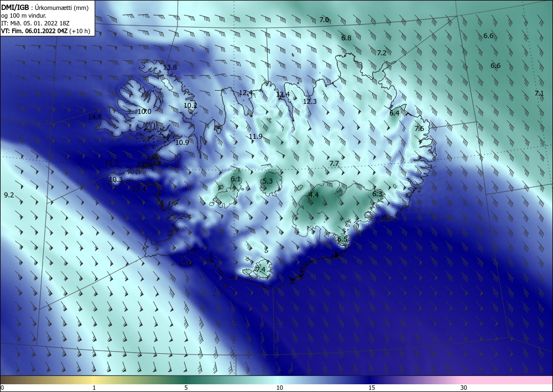Click the 5.3 value label

pos(268,181)
